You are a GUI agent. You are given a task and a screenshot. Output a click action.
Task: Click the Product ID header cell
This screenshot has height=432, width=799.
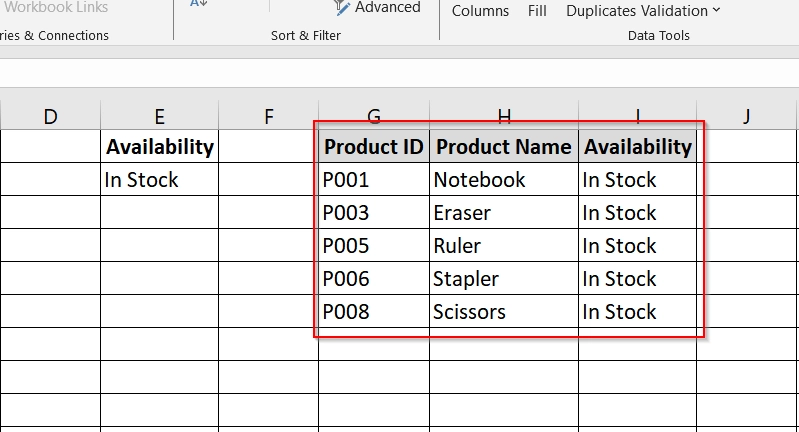click(x=374, y=146)
